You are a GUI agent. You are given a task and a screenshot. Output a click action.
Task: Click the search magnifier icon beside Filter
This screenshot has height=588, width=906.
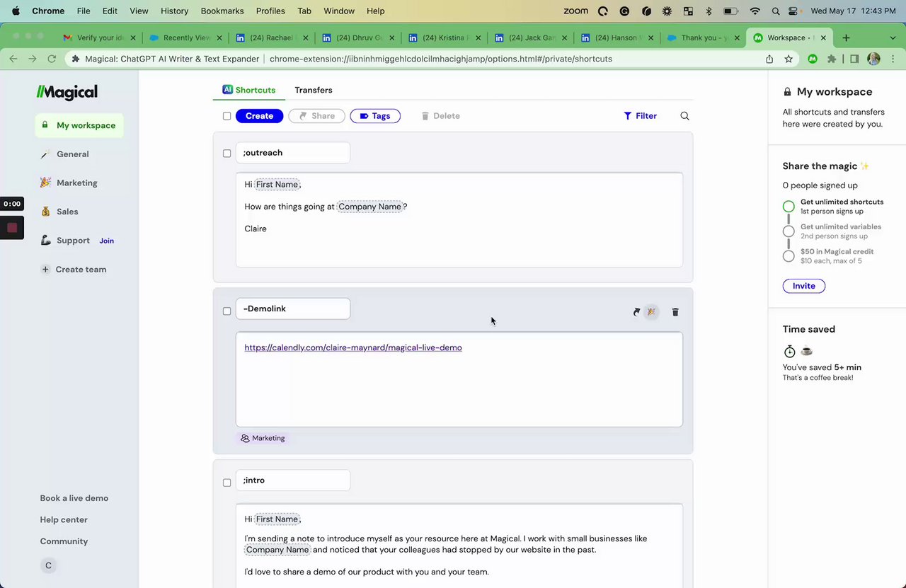click(x=684, y=116)
